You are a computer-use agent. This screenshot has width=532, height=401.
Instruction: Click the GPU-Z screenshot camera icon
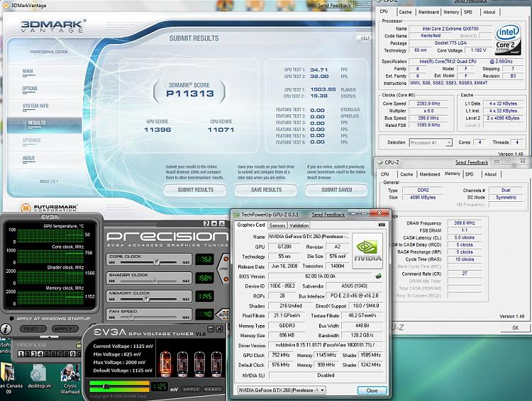(x=382, y=225)
